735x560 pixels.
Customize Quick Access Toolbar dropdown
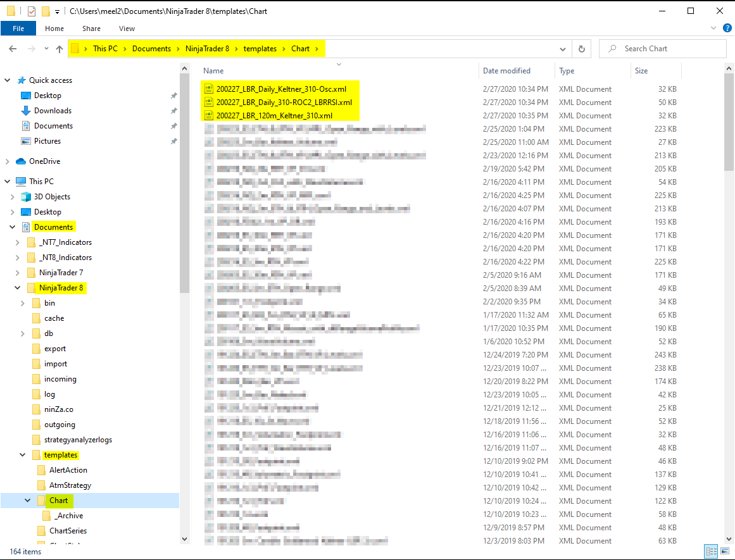tap(57, 11)
